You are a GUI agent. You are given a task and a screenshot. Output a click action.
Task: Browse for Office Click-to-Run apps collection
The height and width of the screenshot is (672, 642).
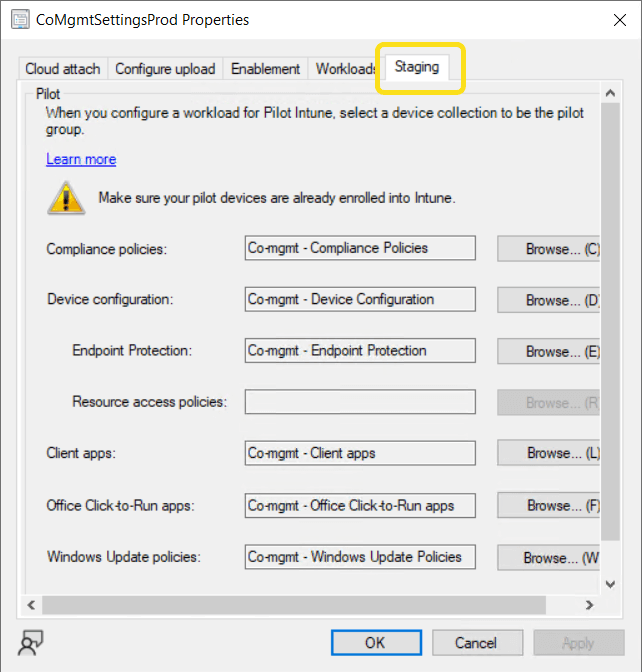[x=549, y=505]
